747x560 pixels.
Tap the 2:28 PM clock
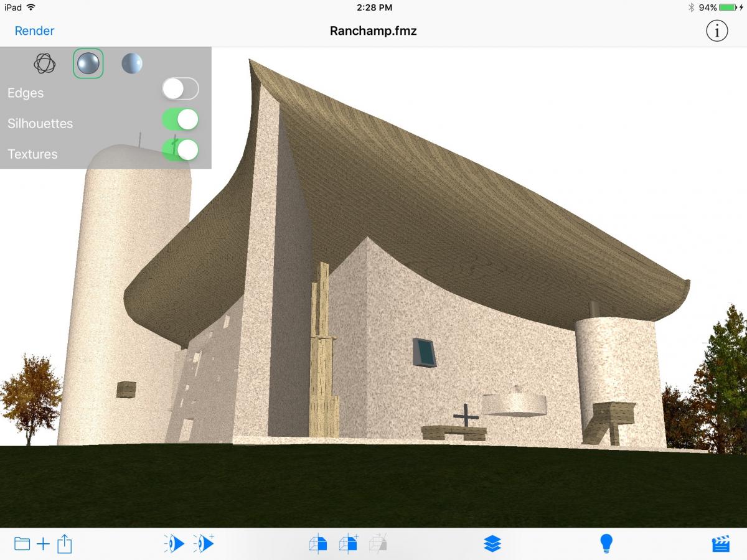click(x=374, y=7)
